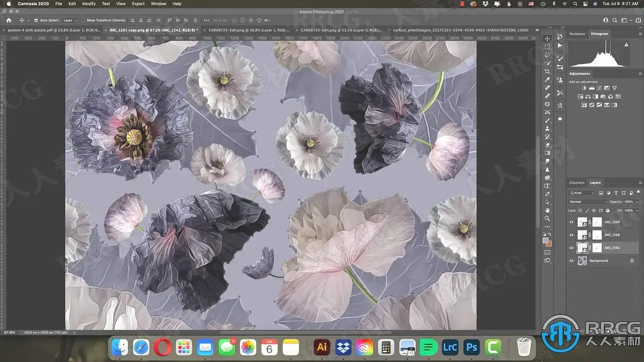Viewport: 644px width, 362px height.
Task: Select the Horizontal Type tool
Action: coord(547,186)
